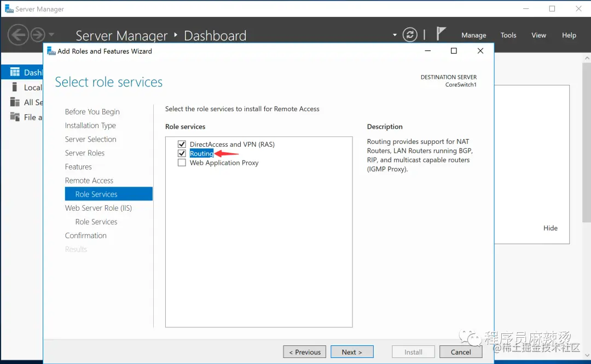Go to Remote Access step
The height and width of the screenshot is (364, 591).
pyautogui.click(x=89, y=180)
